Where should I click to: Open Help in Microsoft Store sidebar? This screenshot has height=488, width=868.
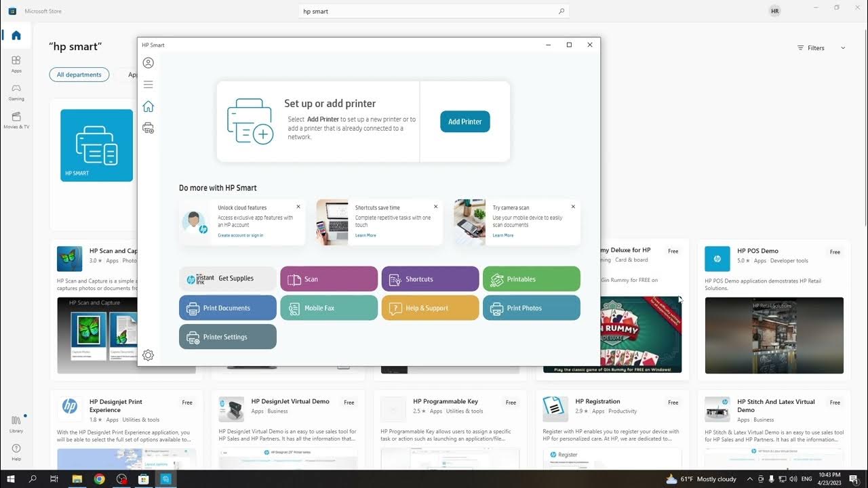point(16,452)
